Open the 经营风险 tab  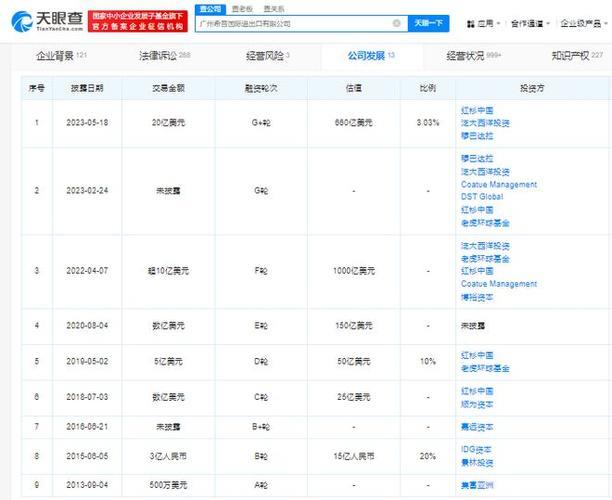click(x=268, y=56)
